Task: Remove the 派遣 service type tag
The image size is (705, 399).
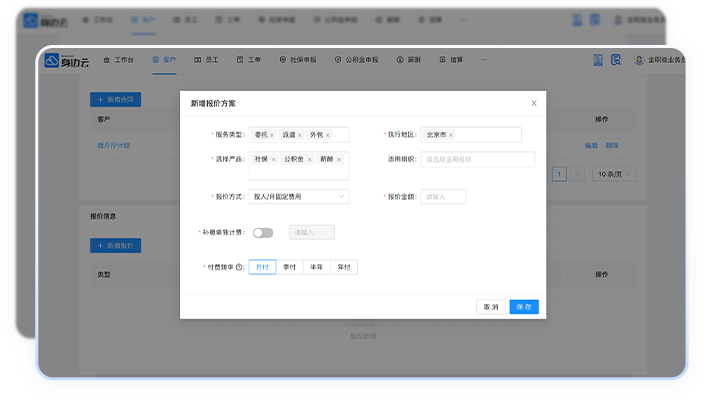Action: pos(299,135)
